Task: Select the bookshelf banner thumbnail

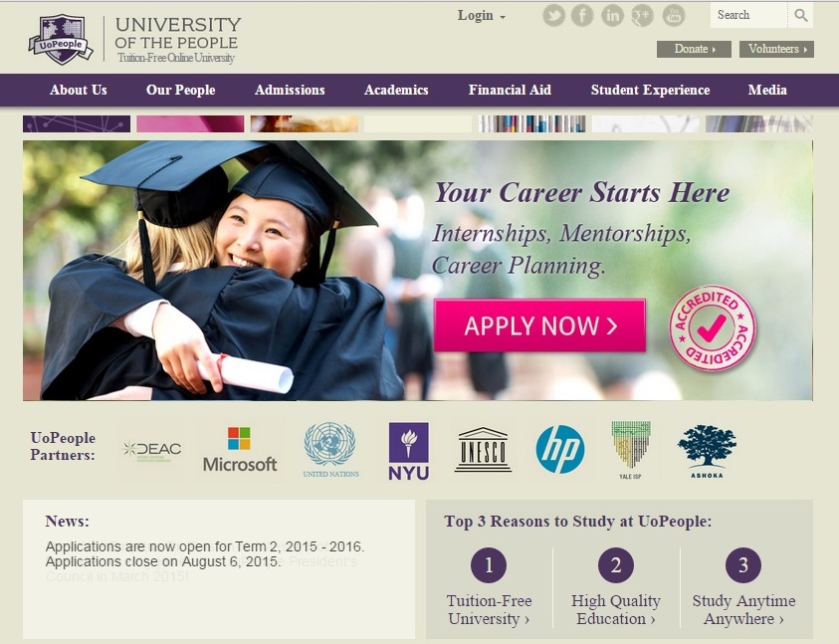Action: coord(531,123)
